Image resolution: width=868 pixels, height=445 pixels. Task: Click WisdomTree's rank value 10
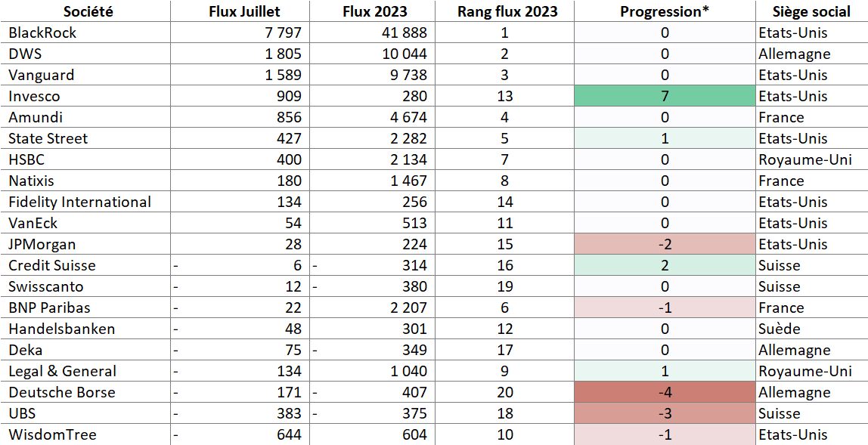tap(505, 435)
